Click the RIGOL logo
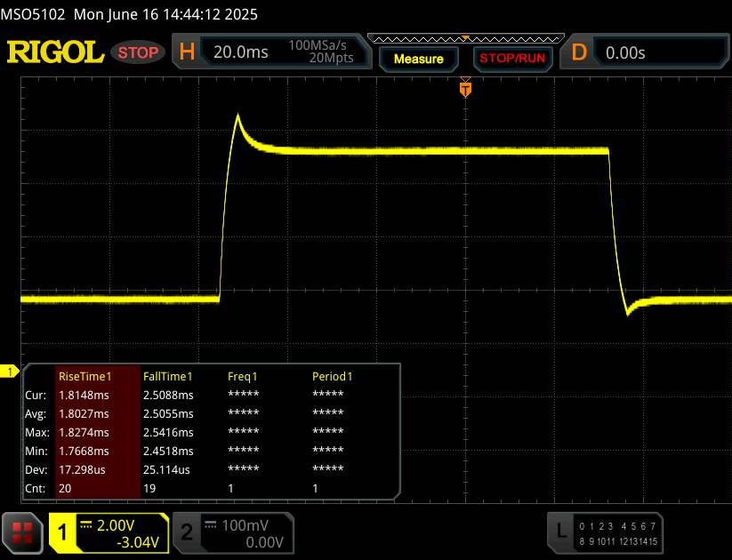Image resolution: width=732 pixels, height=560 pixels. pos(55,52)
